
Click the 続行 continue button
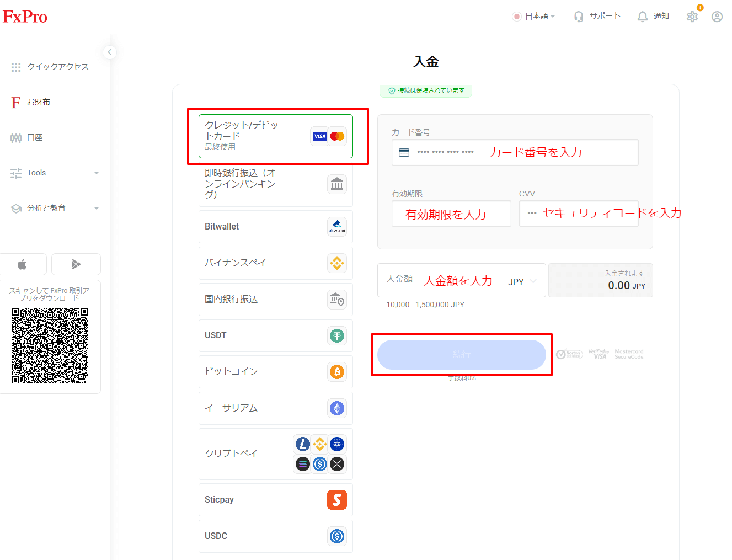pyautogui.click(x=462, y=354)
